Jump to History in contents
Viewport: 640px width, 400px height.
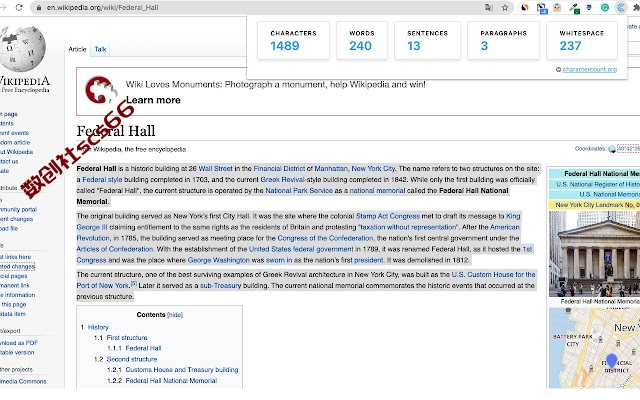98,327
